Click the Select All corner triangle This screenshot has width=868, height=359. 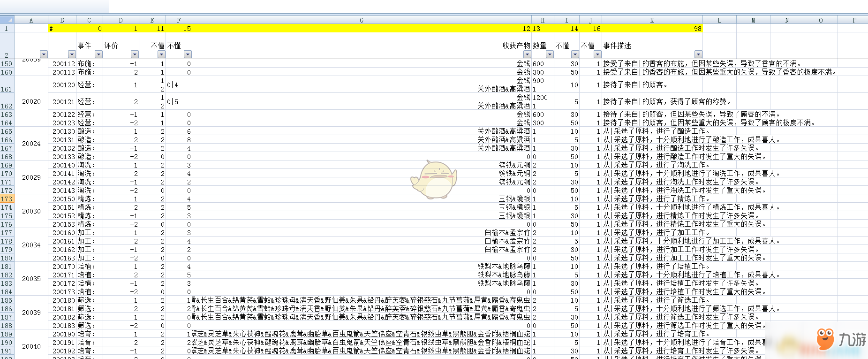[x=7, y=20]
